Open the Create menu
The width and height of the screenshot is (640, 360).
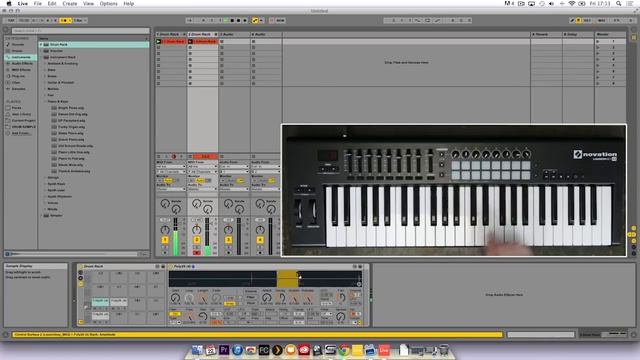click(69, 4)
